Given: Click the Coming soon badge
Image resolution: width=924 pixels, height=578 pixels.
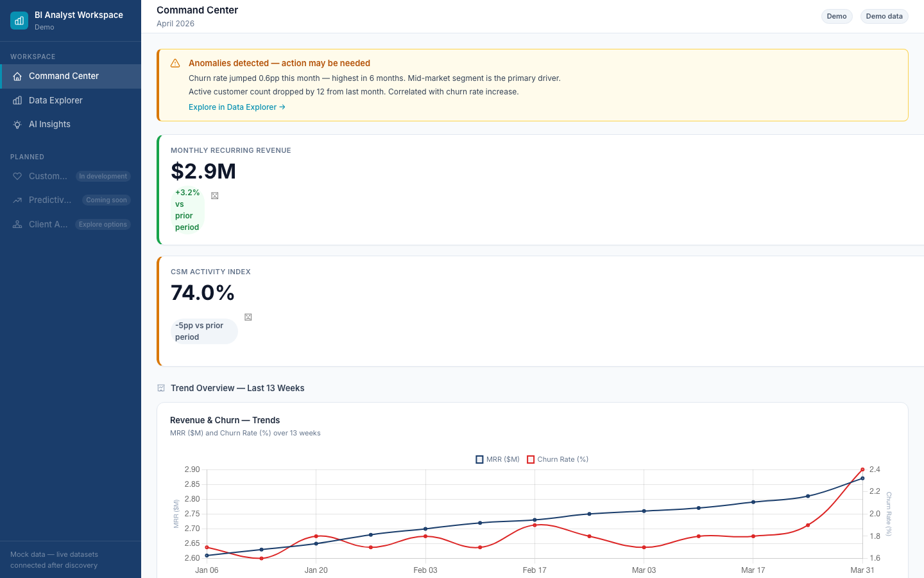Looking at the screenshot, I should coord(107,200).
